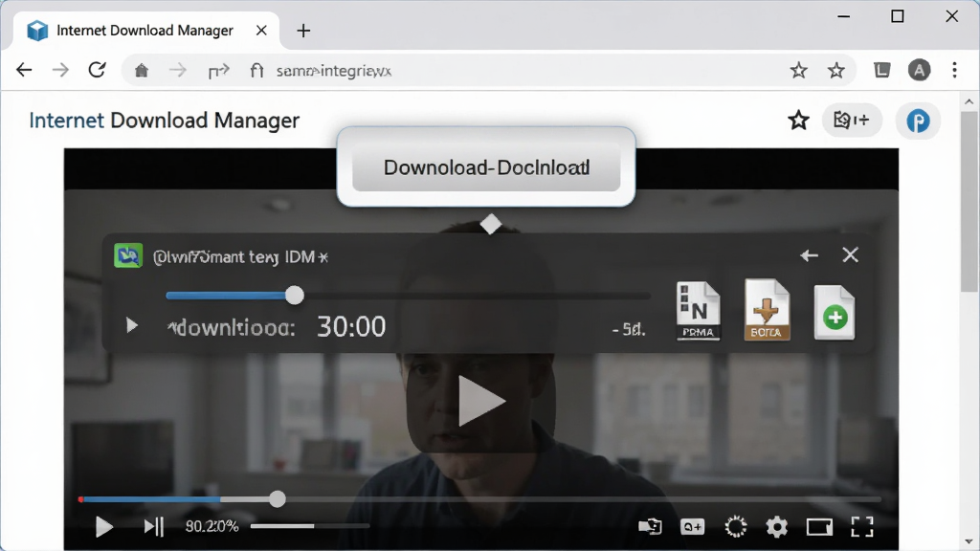980x551 pixels.
Task: Skip to next video
Action: (x=154, y=527)
